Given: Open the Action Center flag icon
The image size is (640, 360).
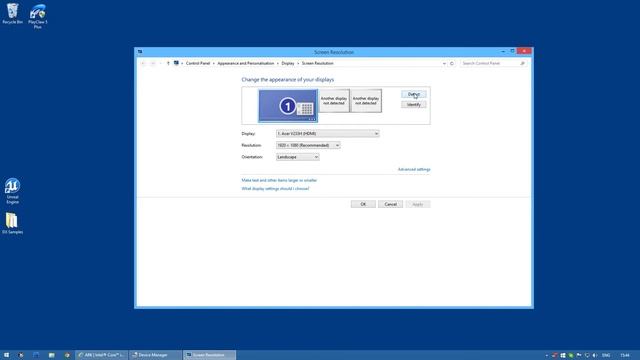Looking at the screenshot, I should click(579, 356).
